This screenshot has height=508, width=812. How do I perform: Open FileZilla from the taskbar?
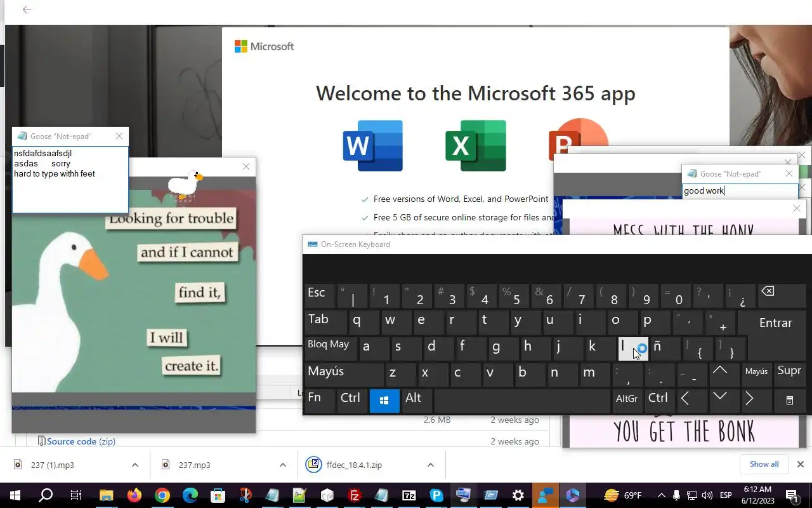pos(355,495)
